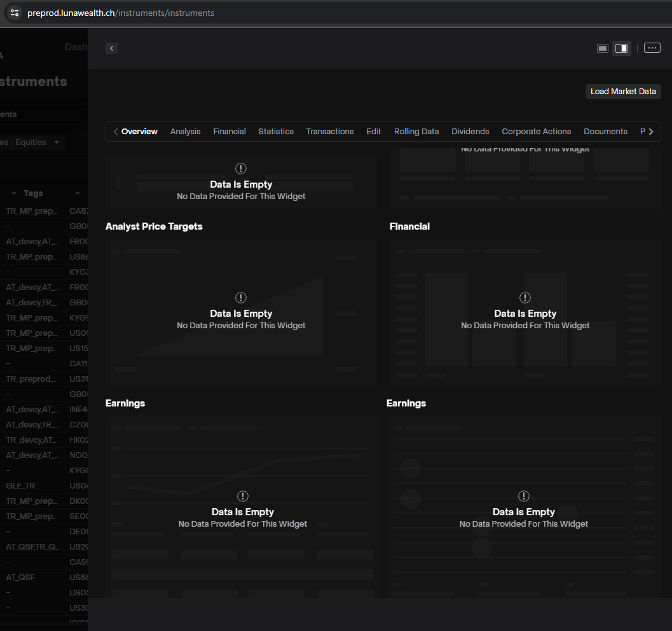Select the Rolling Data tab
The height and width of the screenshot is (631, 672).
[x=416, y=132]
